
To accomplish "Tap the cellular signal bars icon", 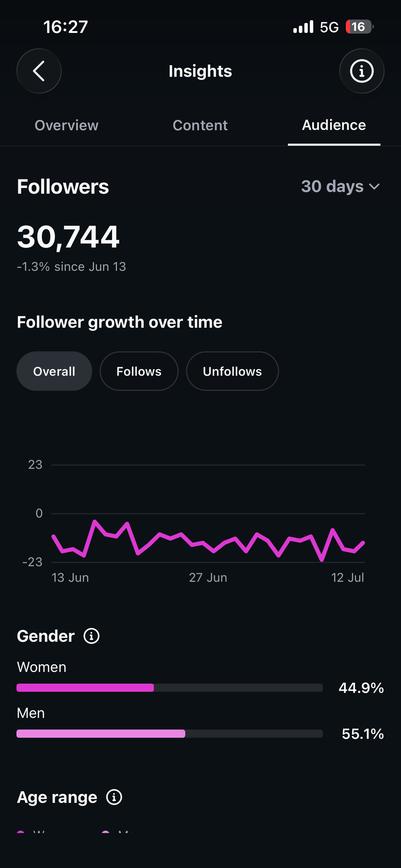I will click(303, 27).
